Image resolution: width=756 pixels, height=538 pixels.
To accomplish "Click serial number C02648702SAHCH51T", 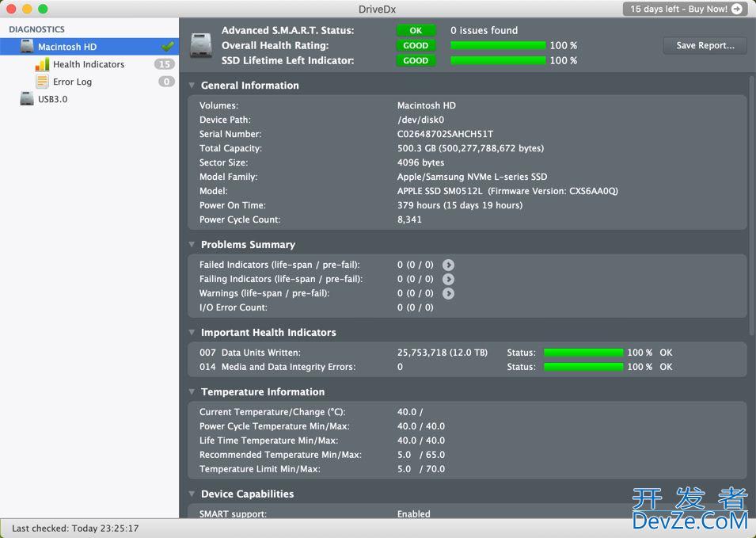I will click(445, 134).
